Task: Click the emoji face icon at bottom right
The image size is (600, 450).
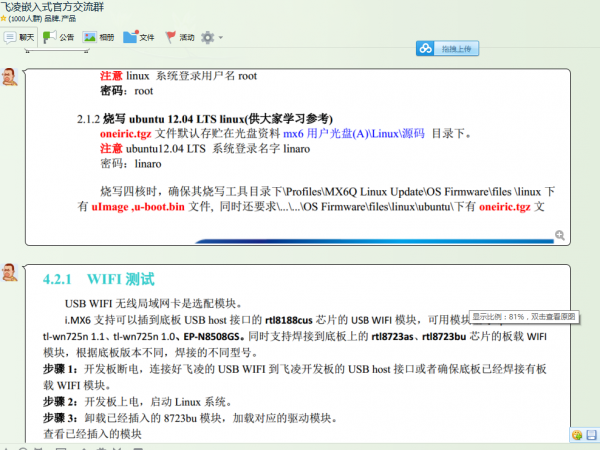Action: click(577, 435)
